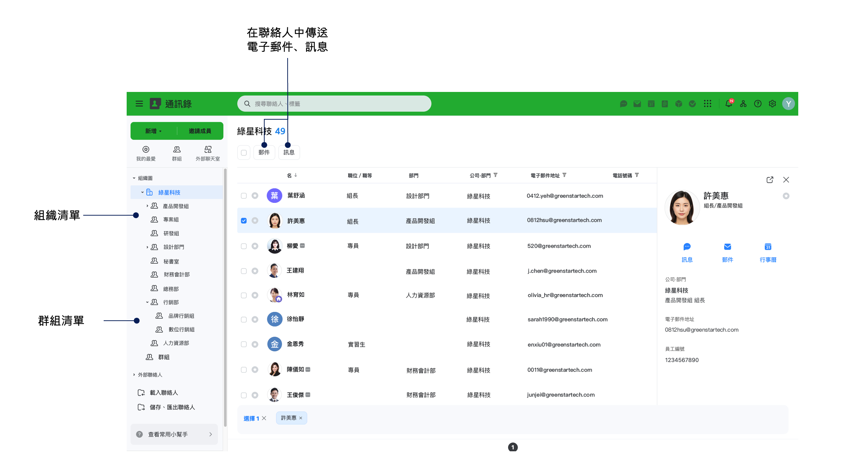Open the nine-dot app launcher grid

pos(707,104)
